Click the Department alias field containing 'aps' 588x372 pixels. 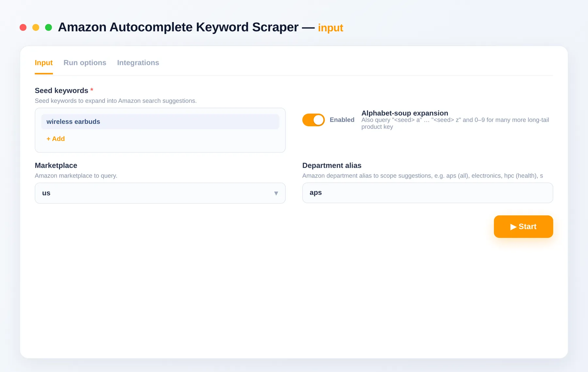click(x=428, y=193)
